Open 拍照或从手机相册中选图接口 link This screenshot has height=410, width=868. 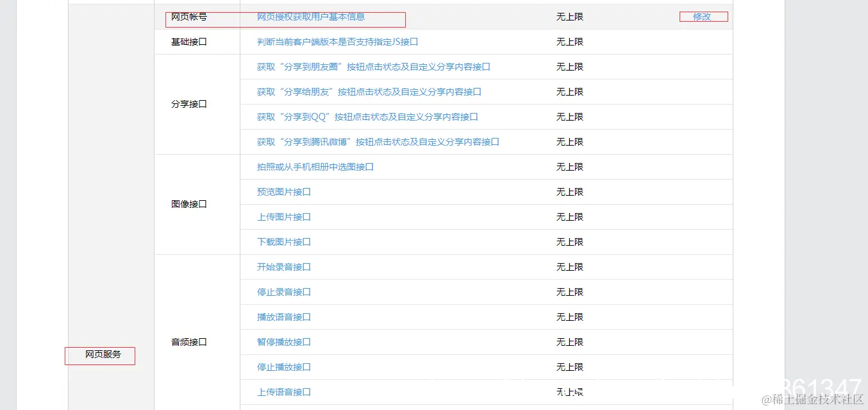[x=314, y=167]
